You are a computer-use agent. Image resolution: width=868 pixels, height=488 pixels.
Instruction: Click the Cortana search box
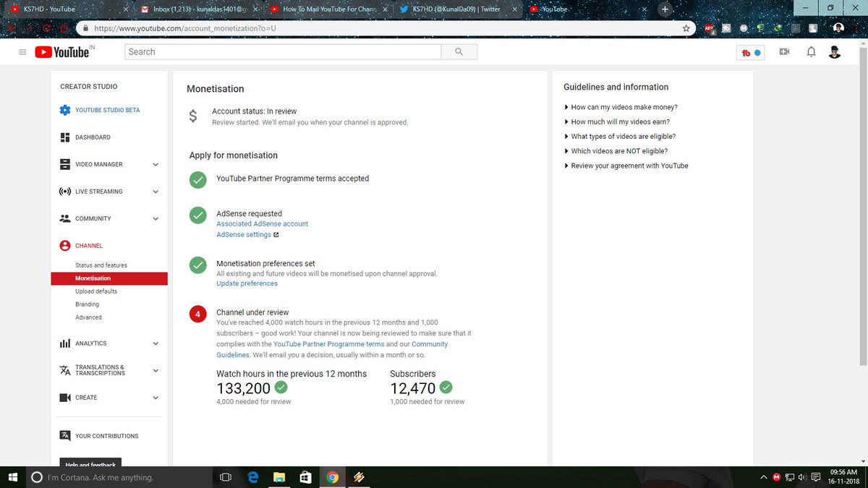click(x=119, y=477)
